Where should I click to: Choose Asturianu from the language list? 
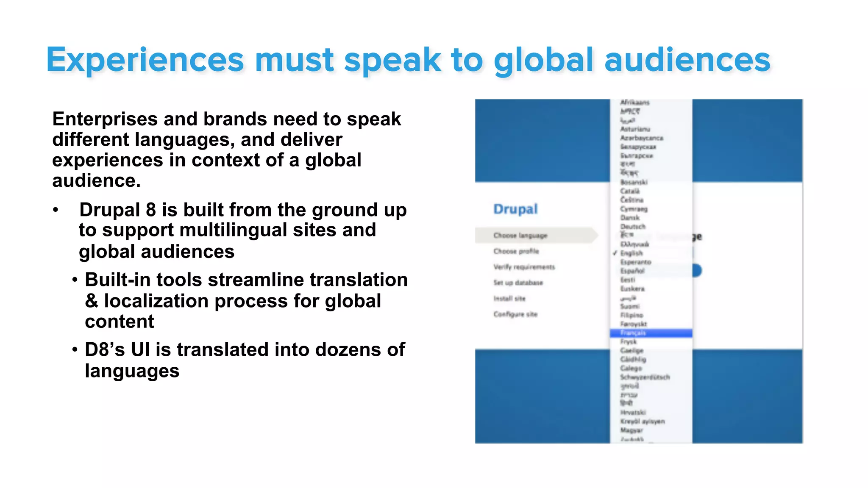tap(634, 129)
